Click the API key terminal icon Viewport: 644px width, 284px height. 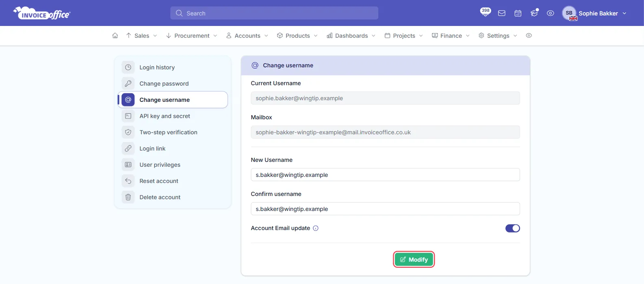(x=128, y=116)
